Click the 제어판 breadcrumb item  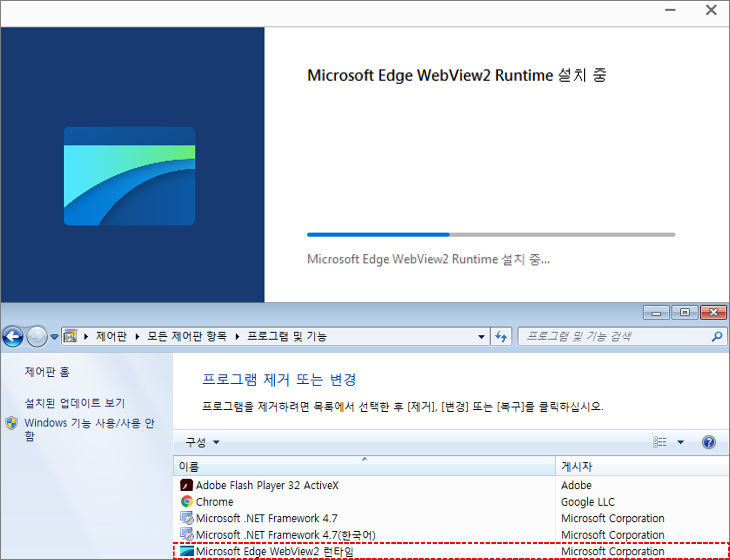click(111, 336)
